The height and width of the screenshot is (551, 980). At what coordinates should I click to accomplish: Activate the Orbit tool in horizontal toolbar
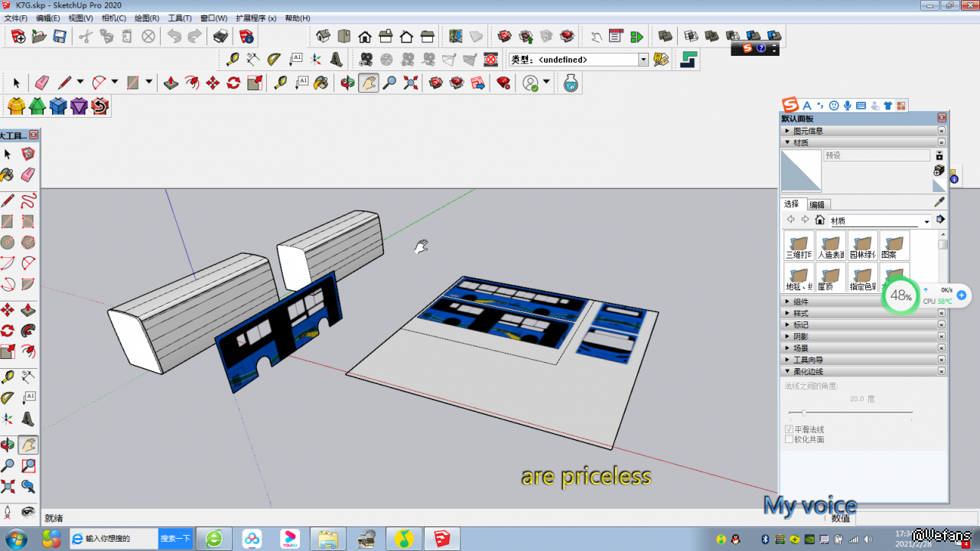[348, 83]
